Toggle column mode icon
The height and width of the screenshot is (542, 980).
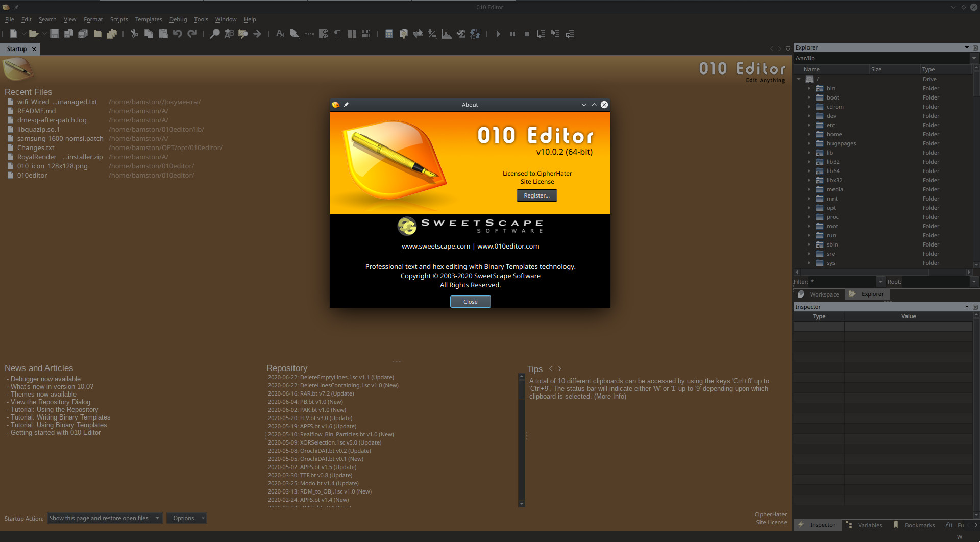coord(352,34)
